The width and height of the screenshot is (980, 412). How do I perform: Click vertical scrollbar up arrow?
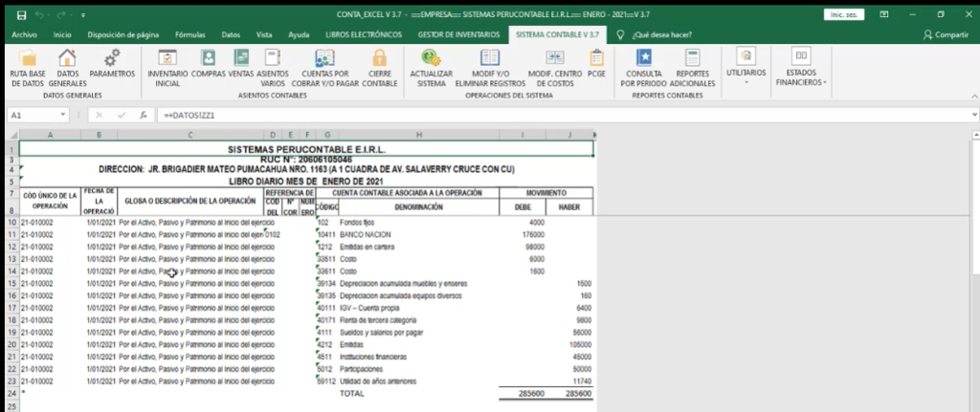(976, 134)
